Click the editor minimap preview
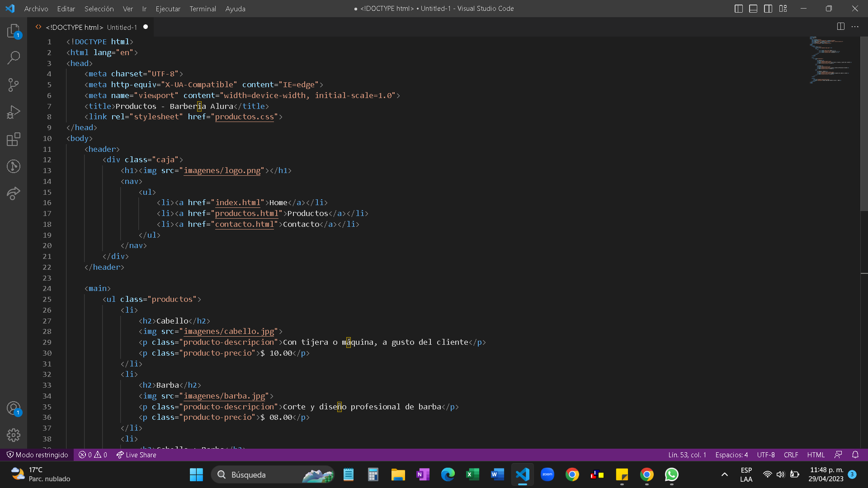 pyautogui.click(x=831, y=60)
